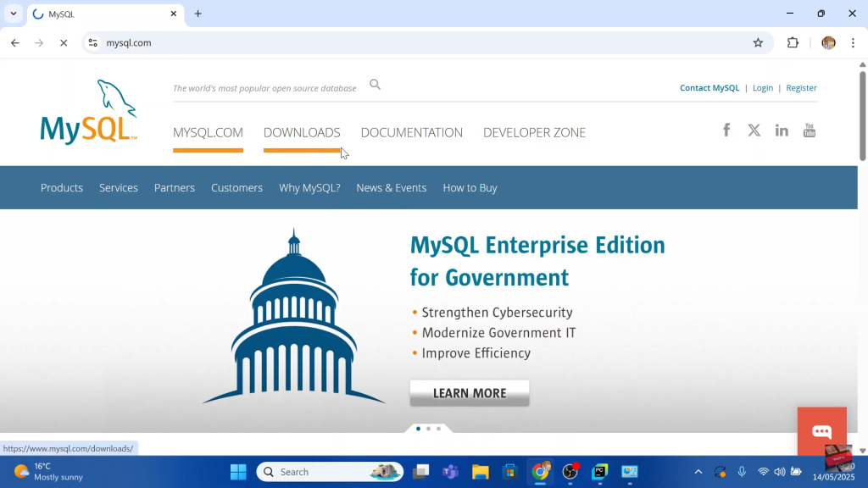Viewport: 868px width, 488px height.
Task: Click the site search magnifier icon
Action: [375, 85]
